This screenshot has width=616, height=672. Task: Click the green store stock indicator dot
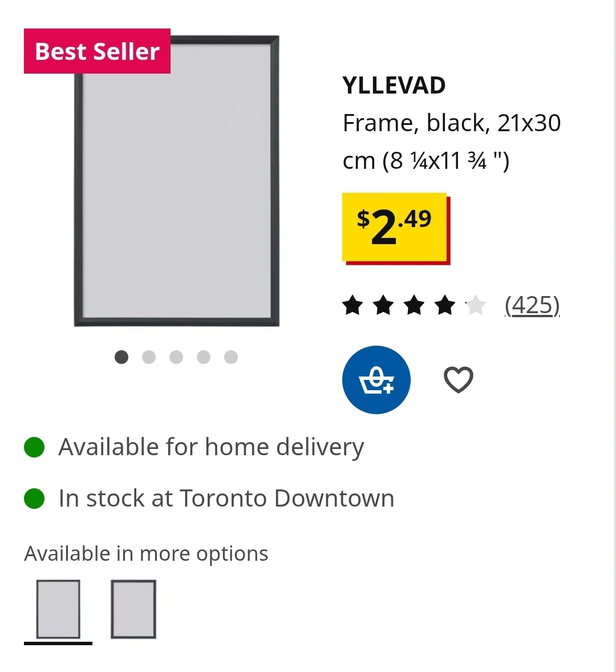click(34, 499)
